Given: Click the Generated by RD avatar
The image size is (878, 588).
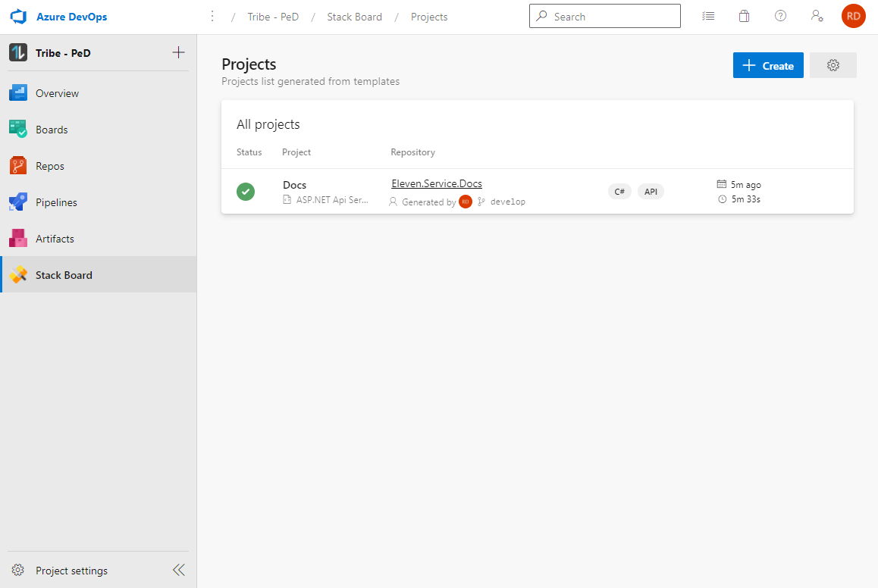Looking at the screenshot, I should pos(466,202).
